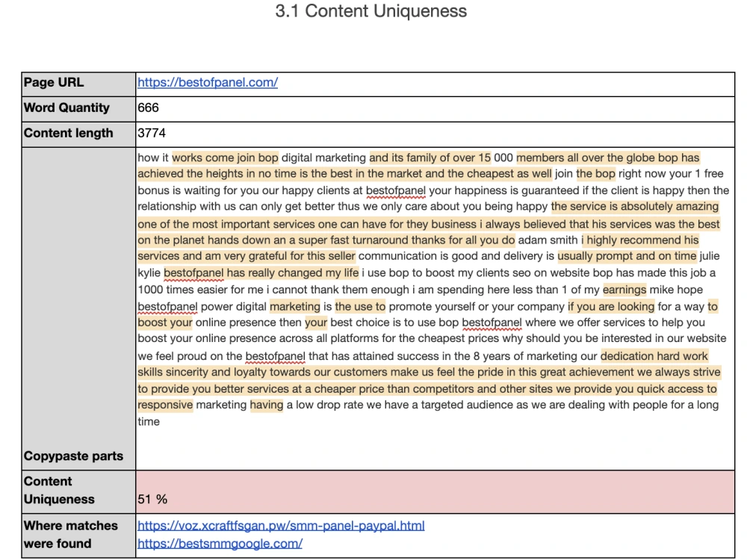Click the content length value 3774
The height and width of the screenshot is (560, 747).
coord(152,133)
